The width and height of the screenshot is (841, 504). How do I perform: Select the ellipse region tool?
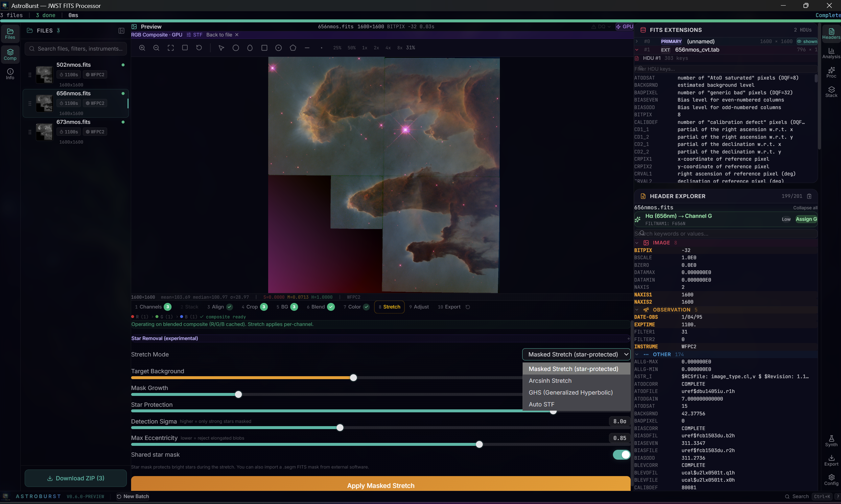pos(250,48)
